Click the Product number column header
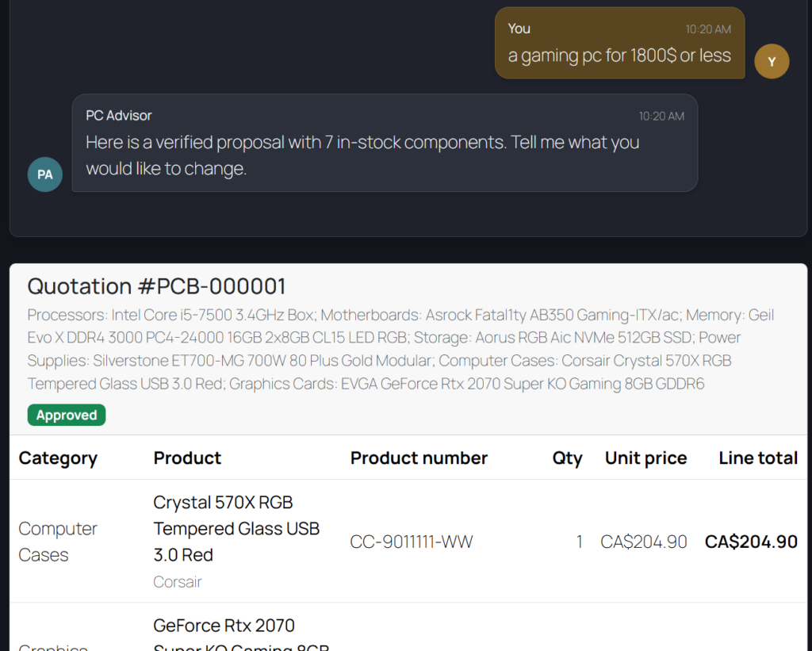Screen dimensions: 812x651 [x=419, y=458]
